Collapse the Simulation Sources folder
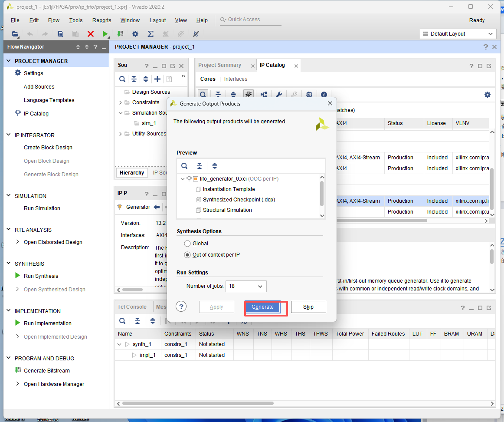This screenshot has width=504, height=422. tap(121, 113)
